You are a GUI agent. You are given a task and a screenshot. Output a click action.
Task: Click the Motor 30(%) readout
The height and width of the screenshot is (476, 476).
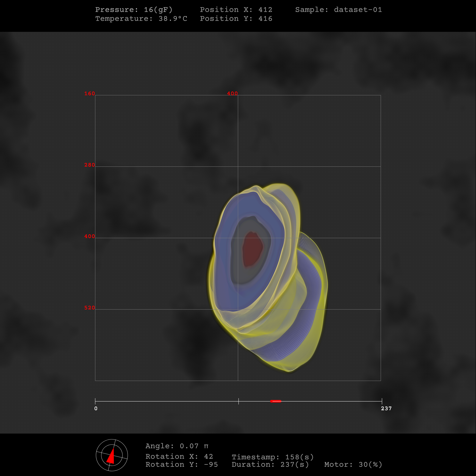[353, 464]
